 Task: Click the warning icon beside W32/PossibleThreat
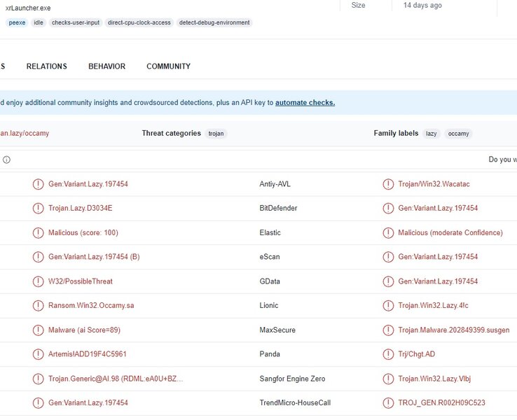click(38, 281)
